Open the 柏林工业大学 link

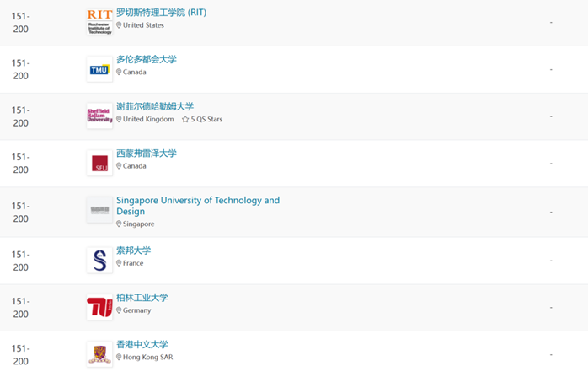(142, 298)
